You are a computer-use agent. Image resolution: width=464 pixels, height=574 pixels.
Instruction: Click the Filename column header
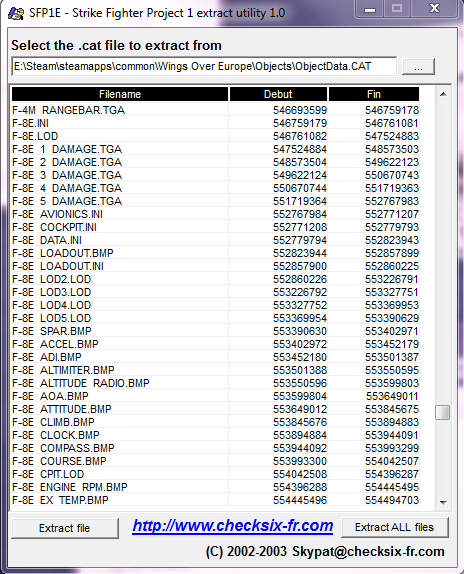(x=120, y=94)
